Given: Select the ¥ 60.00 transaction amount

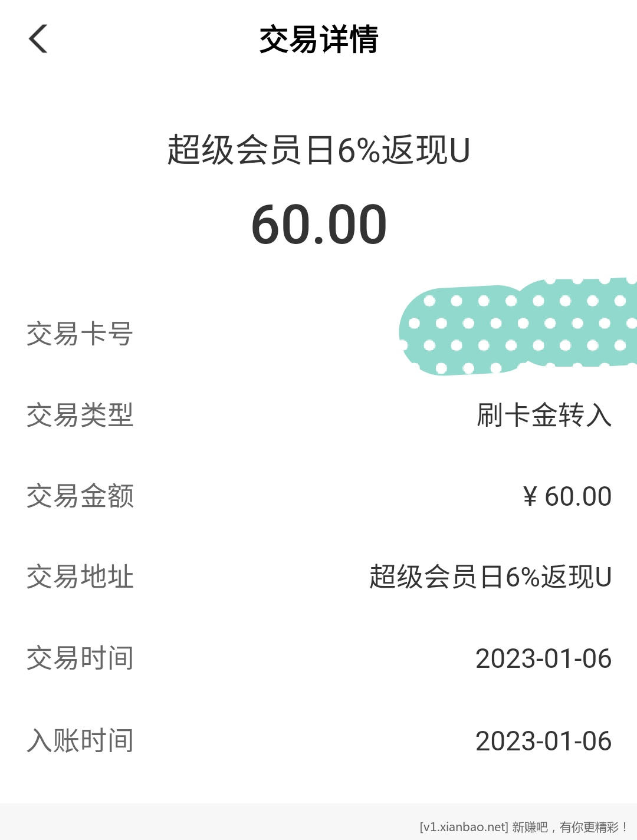Looking at the screenshot, I should click(567, 496).
